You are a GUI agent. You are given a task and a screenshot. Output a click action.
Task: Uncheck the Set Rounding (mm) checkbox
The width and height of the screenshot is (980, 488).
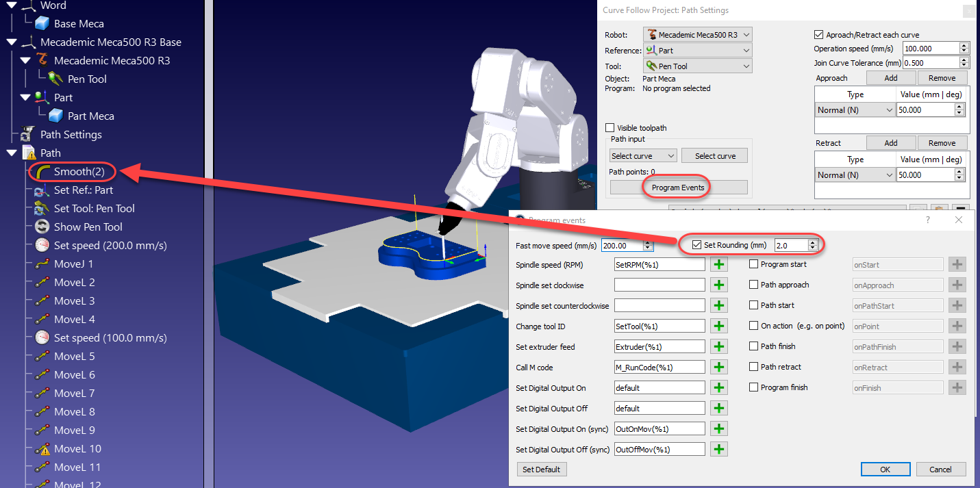[x=697, y=245]
